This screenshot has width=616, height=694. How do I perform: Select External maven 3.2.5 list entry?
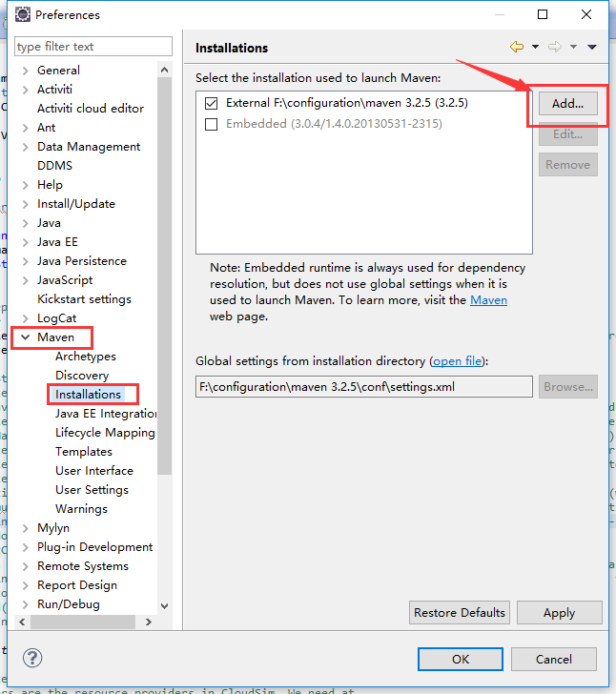[x=347, y=103]
